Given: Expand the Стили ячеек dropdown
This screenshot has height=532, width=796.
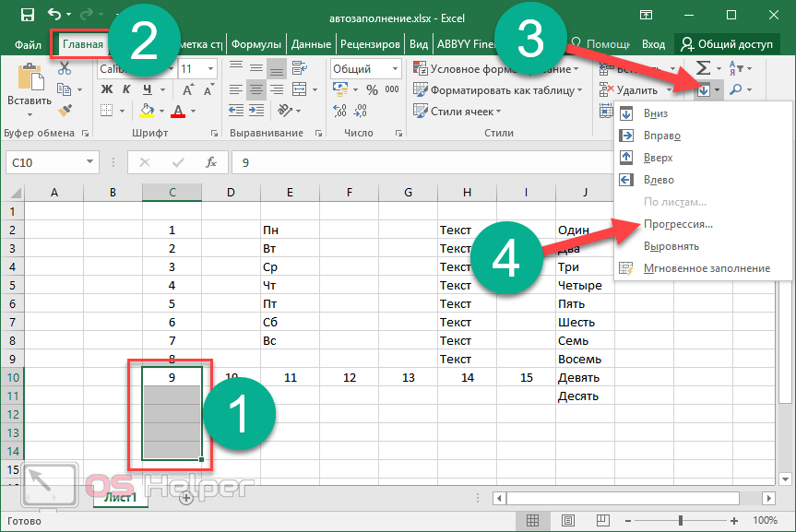Looking at the screenshot, I should click(465, 112).
